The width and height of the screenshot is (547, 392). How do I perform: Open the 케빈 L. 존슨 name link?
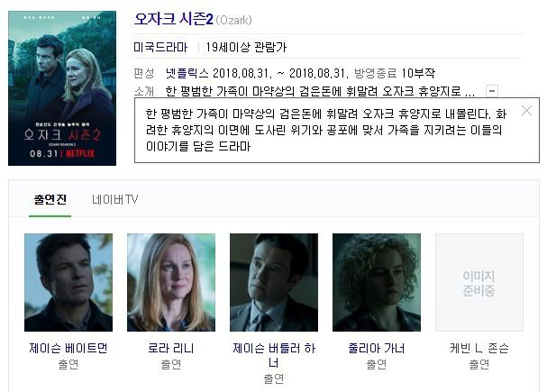[479, 348]
